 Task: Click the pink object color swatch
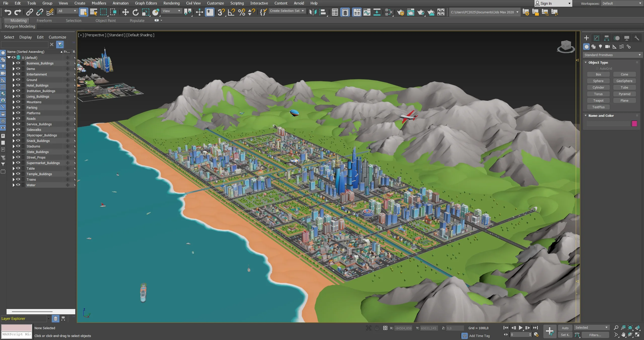tap(634, 124)
